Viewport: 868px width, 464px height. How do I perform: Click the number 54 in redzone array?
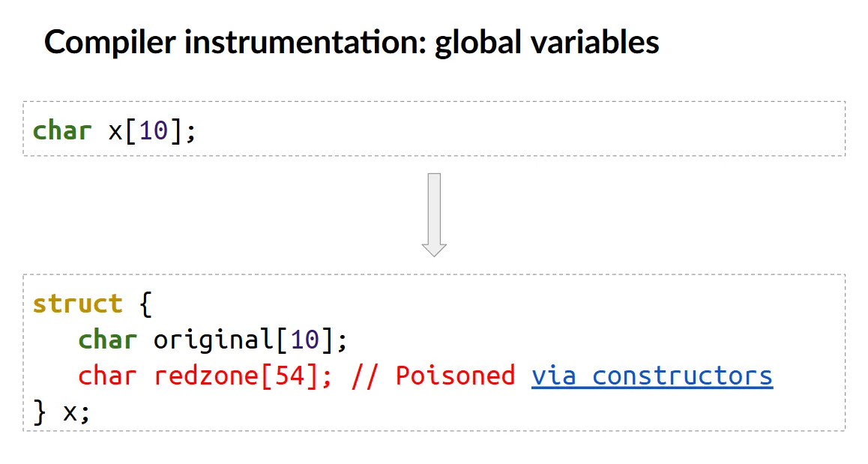(x=289, y=376)
